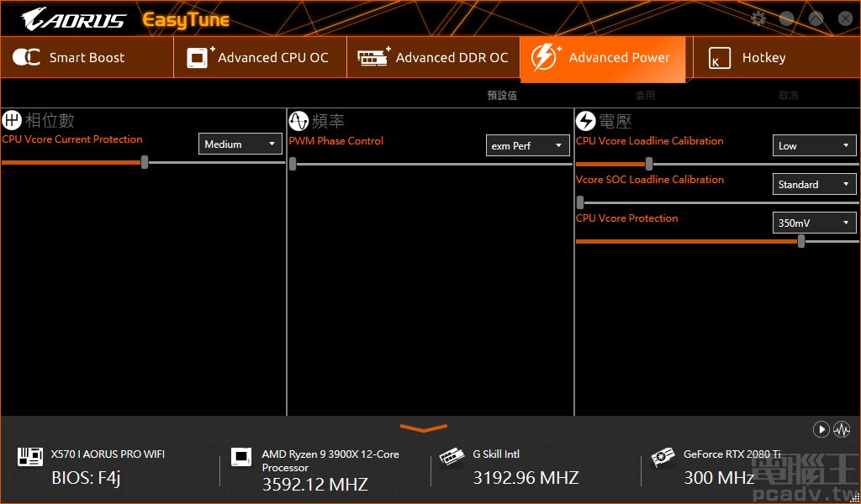Click the Advanced CPU OC monitor icon
This screenshot has width=861, height=504.
click(197, 57)
